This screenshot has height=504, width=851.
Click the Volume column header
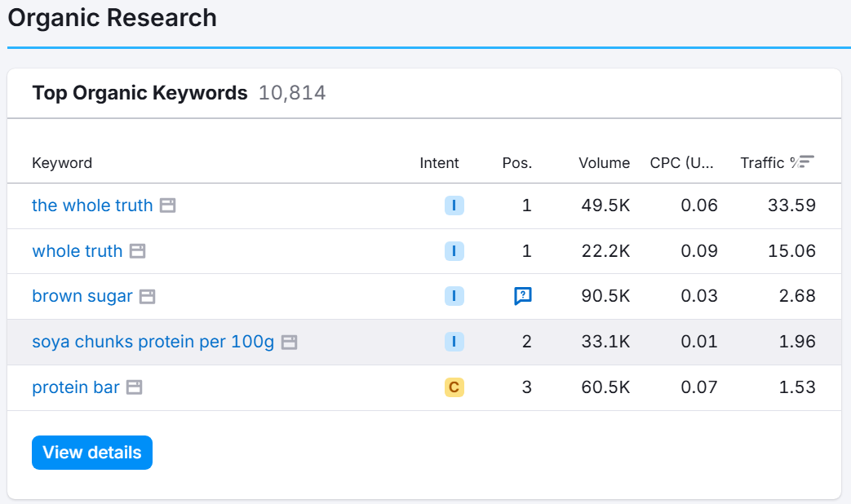click(604, 163)
